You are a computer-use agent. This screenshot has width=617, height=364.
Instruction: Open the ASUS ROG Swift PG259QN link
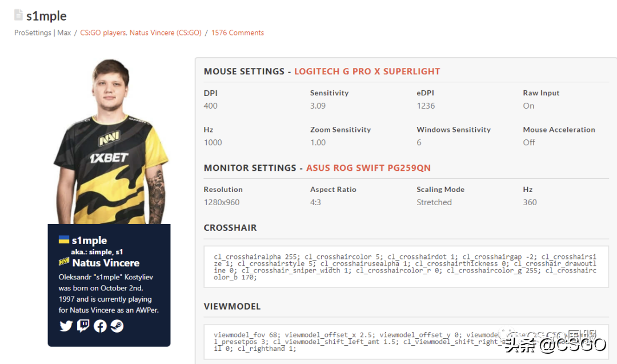368,168
